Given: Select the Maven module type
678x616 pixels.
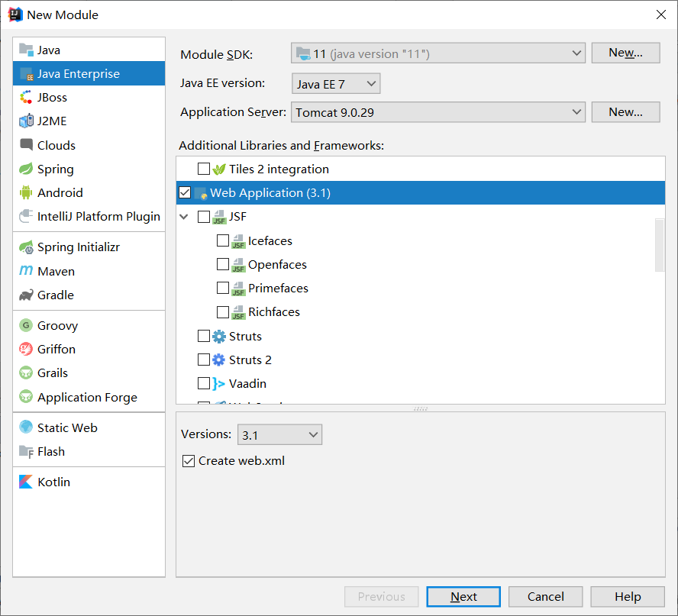Looking at the screenshot, I should pyautogui.click(x=89, y=271).
